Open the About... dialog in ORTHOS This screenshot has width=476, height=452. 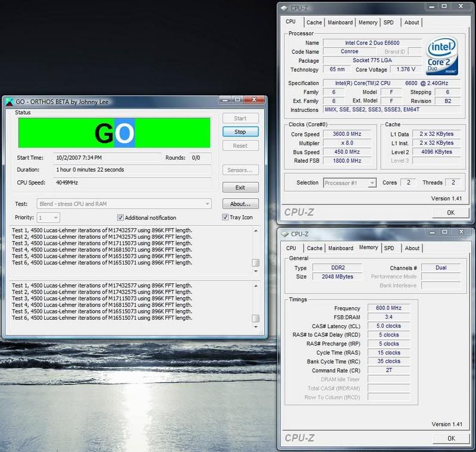click(240, 204)
